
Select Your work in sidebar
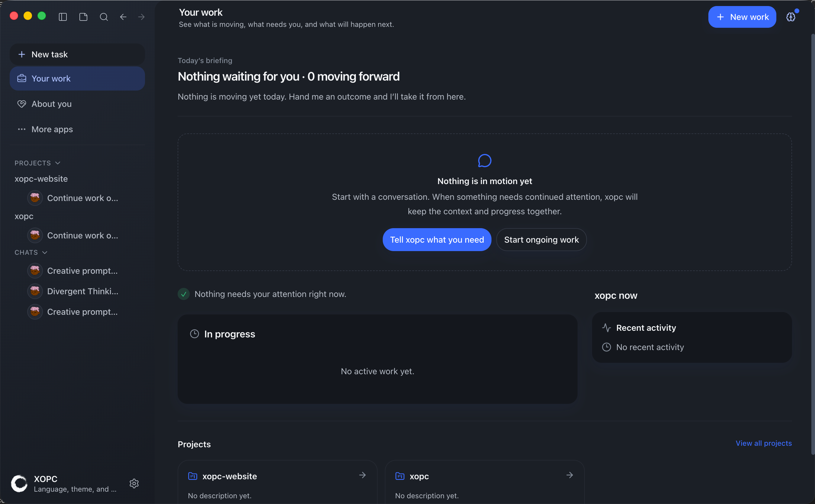(x=77, y=78)
